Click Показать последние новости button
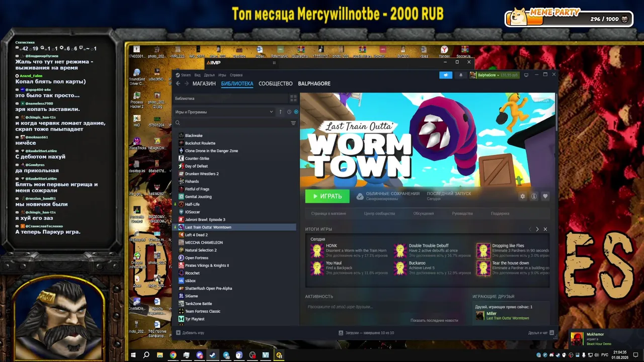Screen dimensions: 644x362 coord(434,320)
